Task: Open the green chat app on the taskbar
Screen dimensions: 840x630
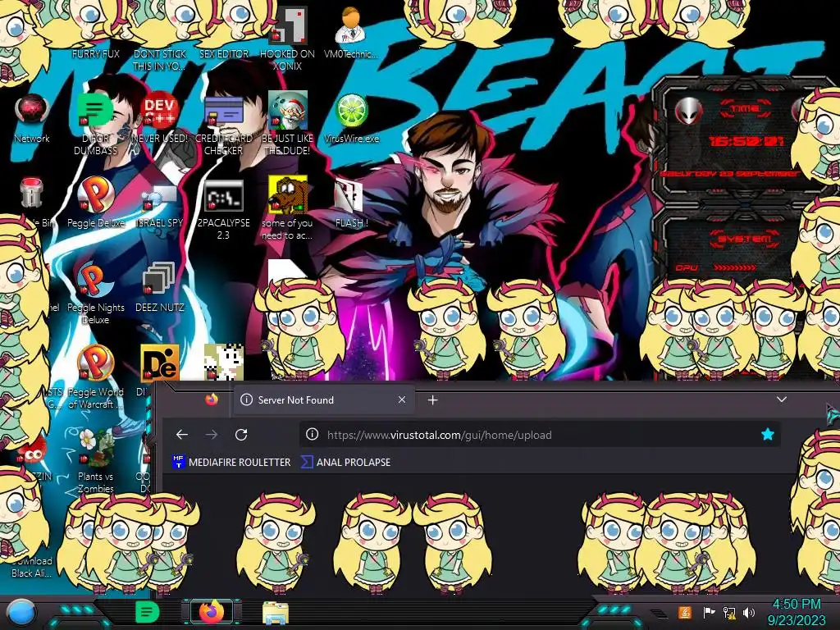Action: [147, 612]
